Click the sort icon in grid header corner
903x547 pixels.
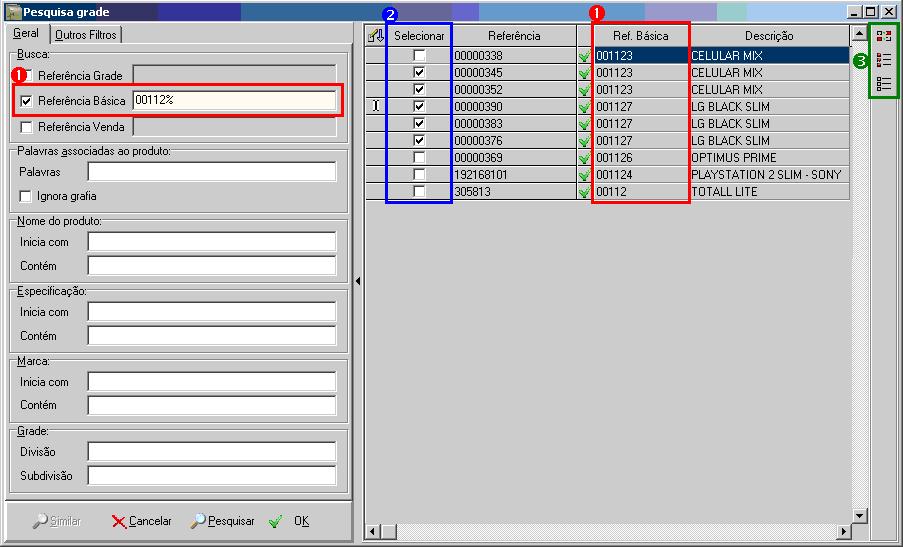click(x=376, y=36)
